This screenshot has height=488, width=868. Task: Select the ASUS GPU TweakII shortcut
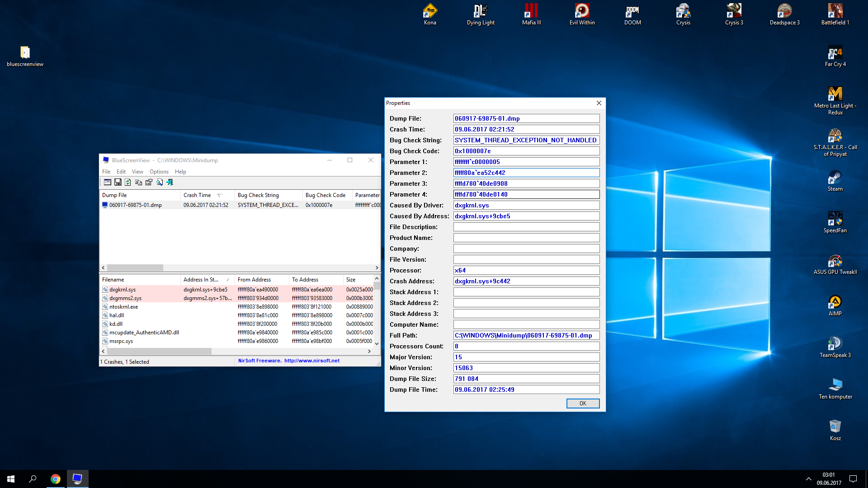click(835, 264)
